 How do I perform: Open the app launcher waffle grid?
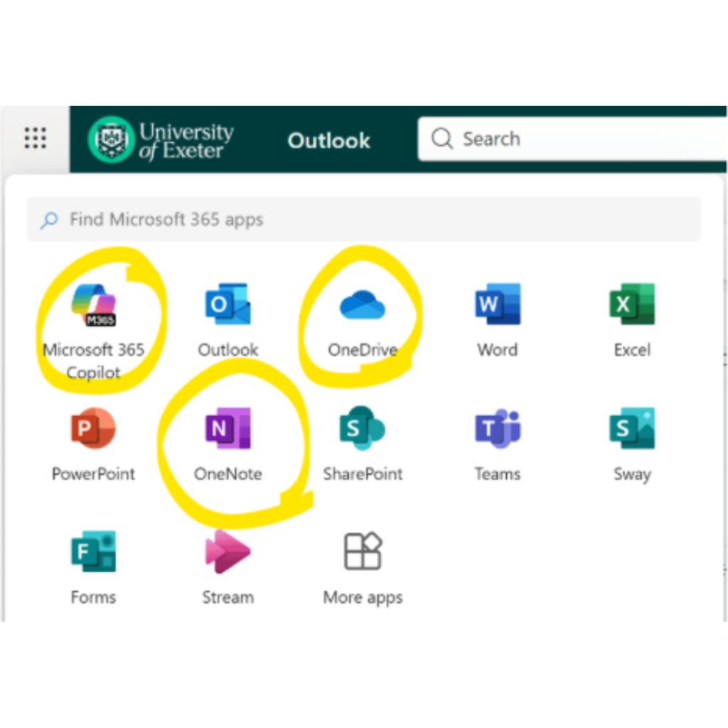[35, 138]
